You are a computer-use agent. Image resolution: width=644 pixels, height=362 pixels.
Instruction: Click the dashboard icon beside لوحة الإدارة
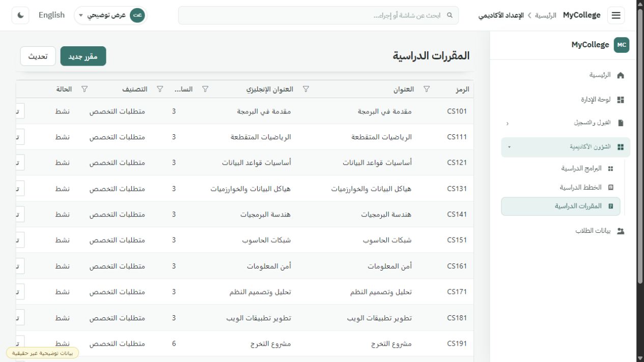620,100
